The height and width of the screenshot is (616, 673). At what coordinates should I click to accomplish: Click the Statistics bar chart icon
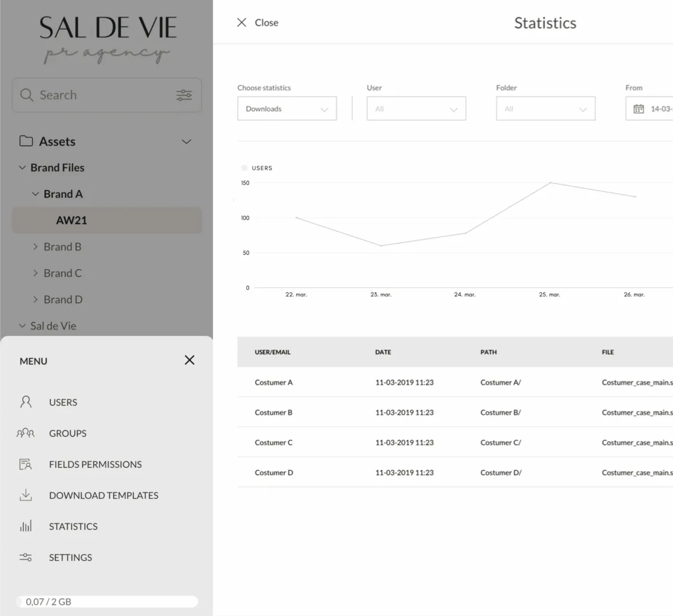click(x=26, y=526)
